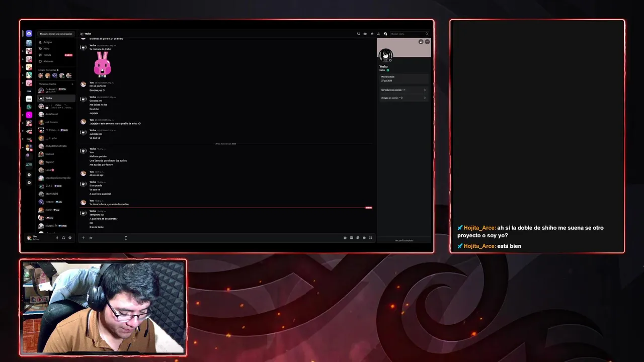Open the Andy/Desmotivada conversation

click(x=56, y=146)
